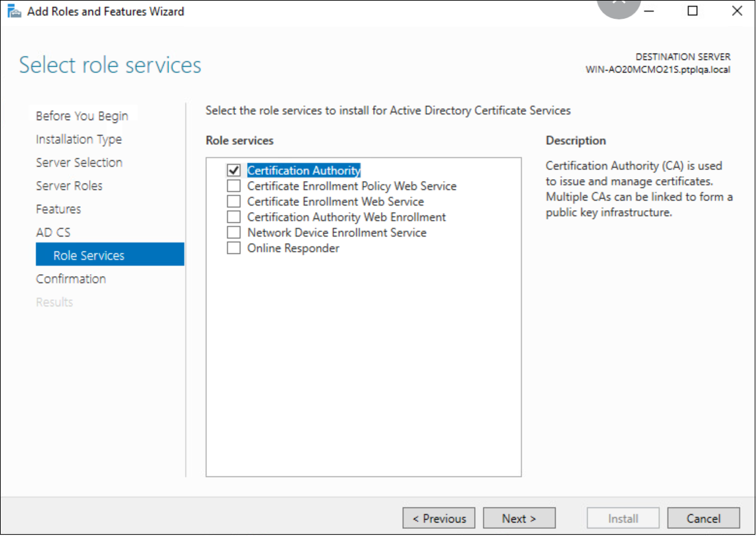Click the wizard icon in title bar
Image resolution: width=756 pixels, height=536 pixels.
click(x=14, y=11)
